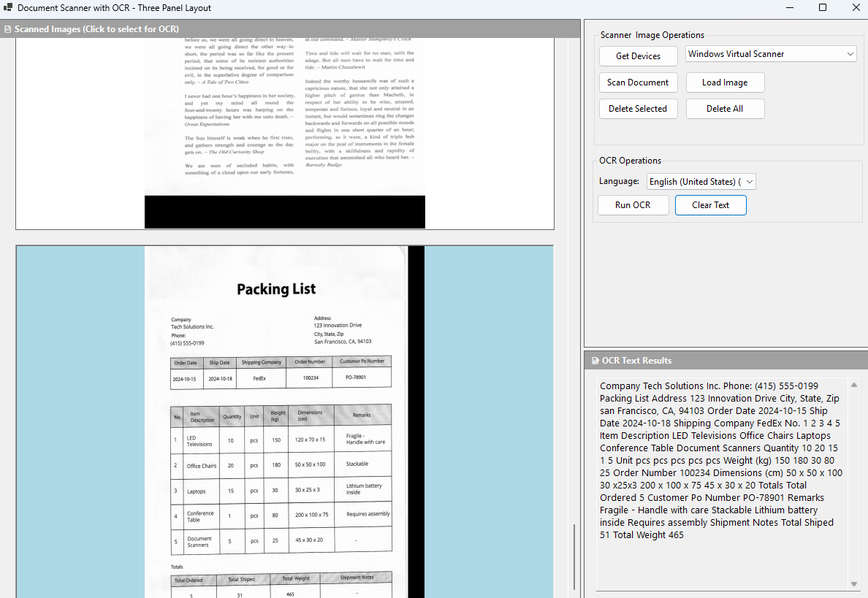868x598 pixels.
Task: Click Delete Selected to remove chosen scan
Action: point(638,108)
